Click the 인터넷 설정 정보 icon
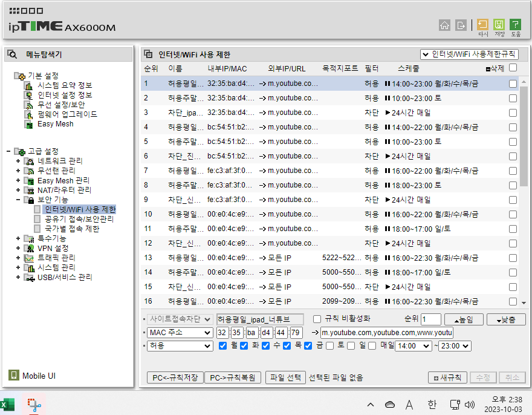Viewport: 532px width, 415px height. (x=29, y=96)
